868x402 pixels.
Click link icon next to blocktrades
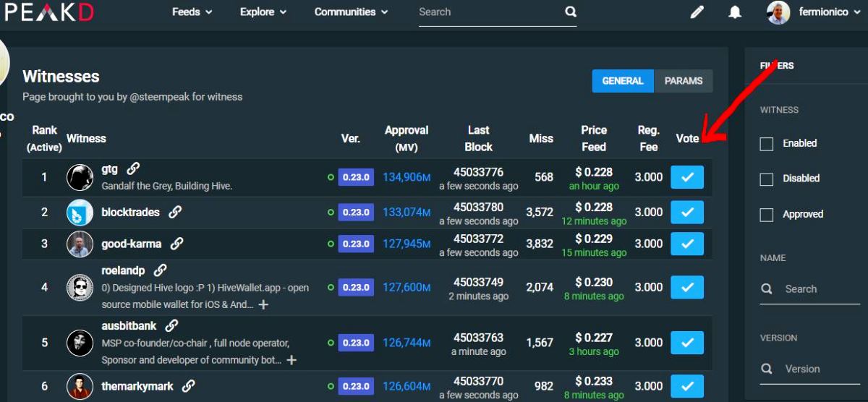click(x=175, y=212)
